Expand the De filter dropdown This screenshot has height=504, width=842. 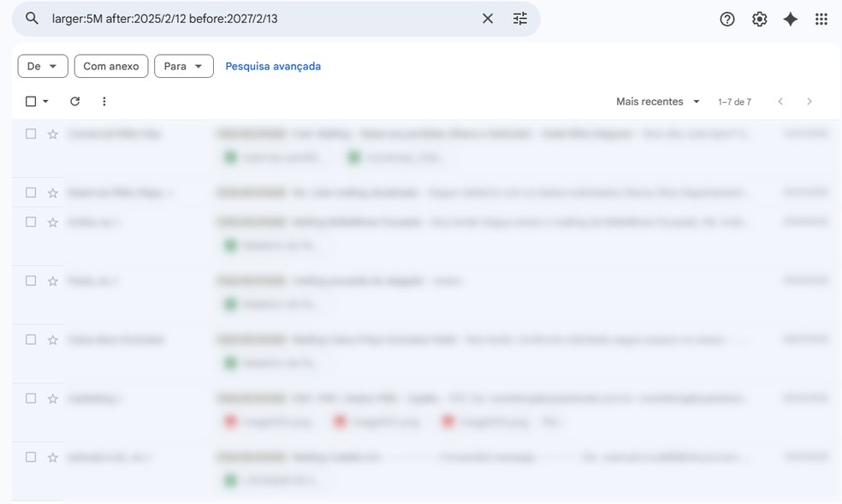click(x=43, y=66)
